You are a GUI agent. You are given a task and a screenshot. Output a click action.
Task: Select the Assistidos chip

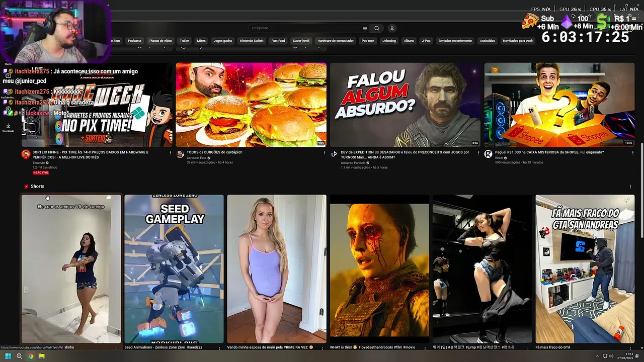[x=487, y=41]
